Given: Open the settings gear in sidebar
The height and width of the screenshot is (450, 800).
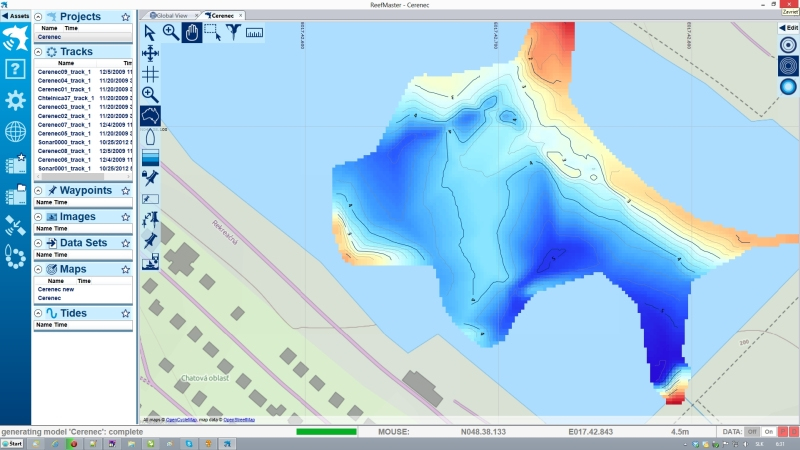Looking at the screenshot, I should pyautogui.click(x=15, y=100).
